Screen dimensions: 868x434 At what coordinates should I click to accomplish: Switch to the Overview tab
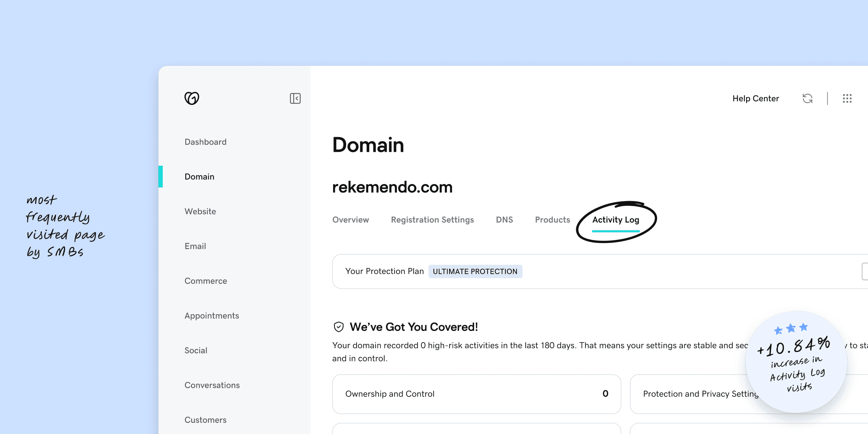click(350, 220)
